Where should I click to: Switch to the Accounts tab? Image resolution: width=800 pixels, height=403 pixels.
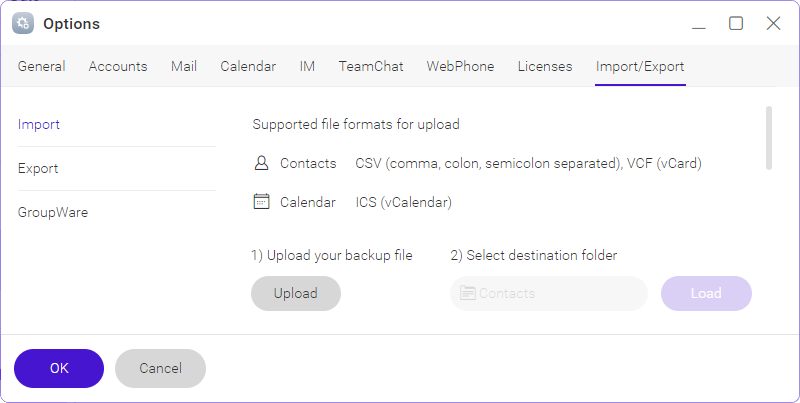tap(118, 66)
